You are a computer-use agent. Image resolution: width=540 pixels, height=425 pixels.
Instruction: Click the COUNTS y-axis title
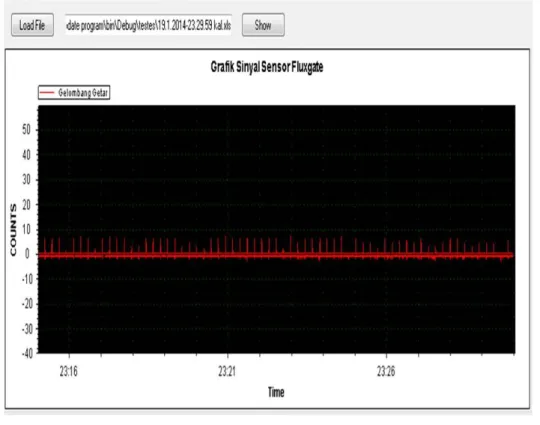(x=13, y=230)
